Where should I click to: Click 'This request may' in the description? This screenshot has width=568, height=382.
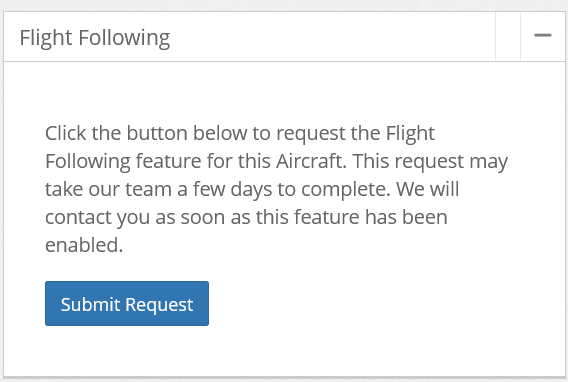click(x=430, y=162)
